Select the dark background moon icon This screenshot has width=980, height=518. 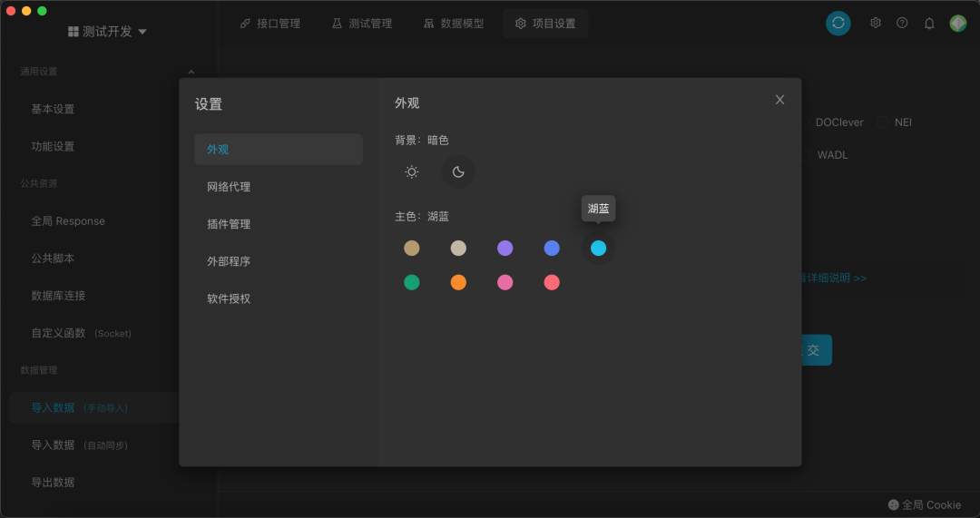pyautogui.click(x=458, y=171)
